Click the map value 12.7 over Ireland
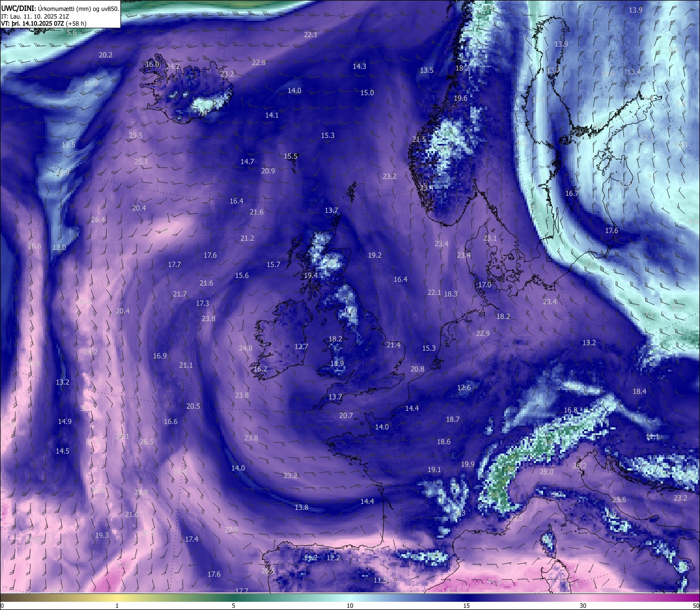Screen dimensions: 700x610 (x=301, y=347)
